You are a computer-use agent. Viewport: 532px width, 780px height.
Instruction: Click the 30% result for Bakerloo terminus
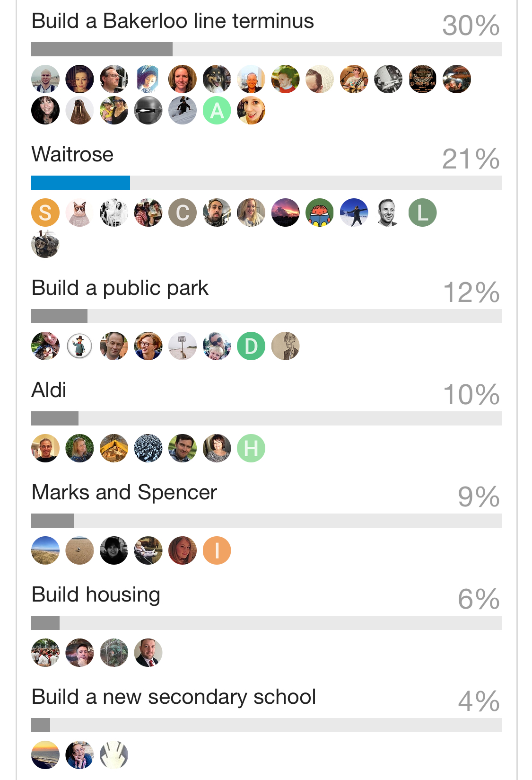[471, 26]
